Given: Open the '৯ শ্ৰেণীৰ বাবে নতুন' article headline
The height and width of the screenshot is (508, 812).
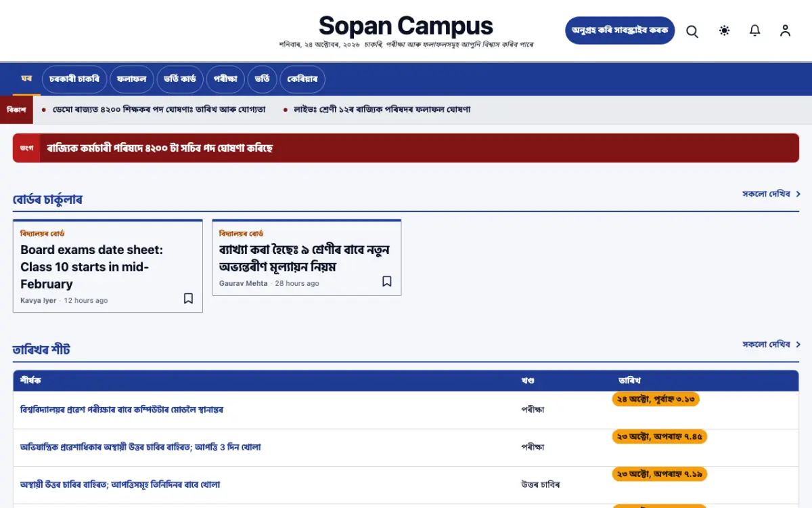Looking at the screenshot, I should (304, 258).
